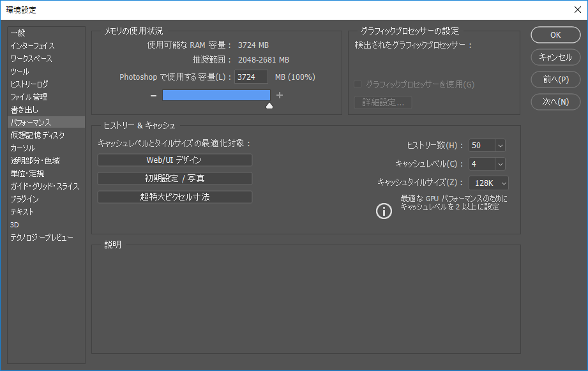Open the ヒストリー数(H) dropdown arrow
This screenshot has height=371, width=588.
tap(501, 146)
